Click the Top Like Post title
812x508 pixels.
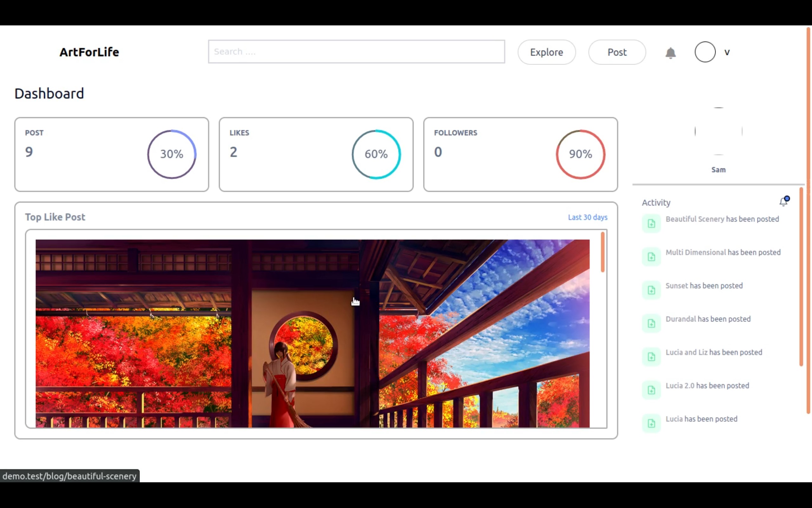pyautogui.click(x=55, y=217)
